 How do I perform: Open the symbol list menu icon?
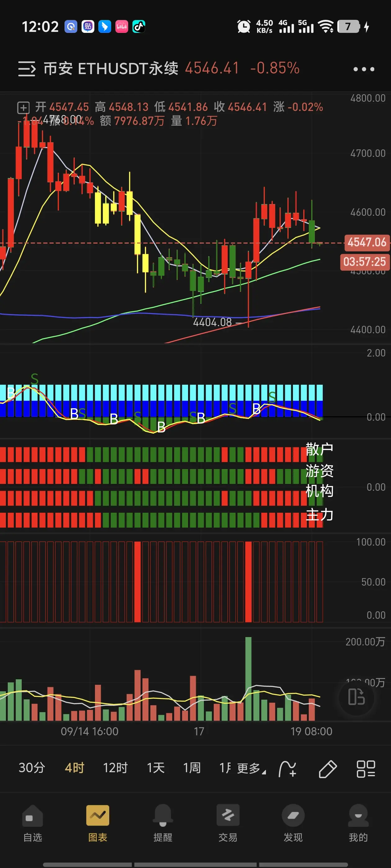[27, 69]
